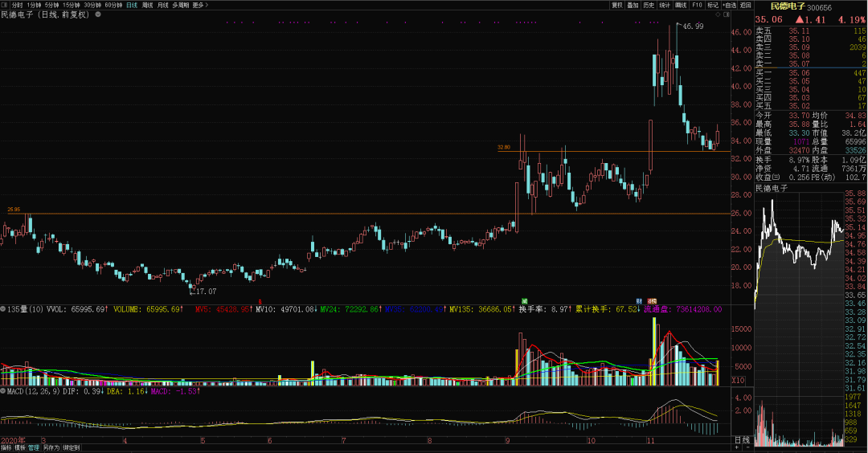Click the 另存为 save-as button
Screen dimensions: 868x453
click(51, 448)
